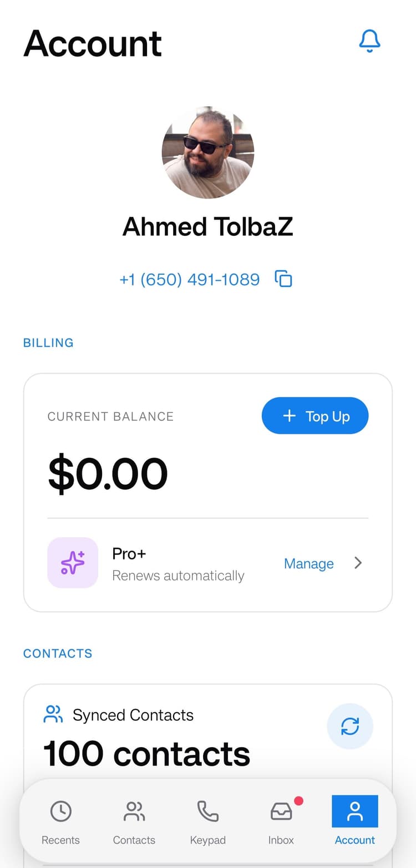The image size is (416, 868).
Task: Open notifications via the bell icon
Action: click(x=369, y=41)
